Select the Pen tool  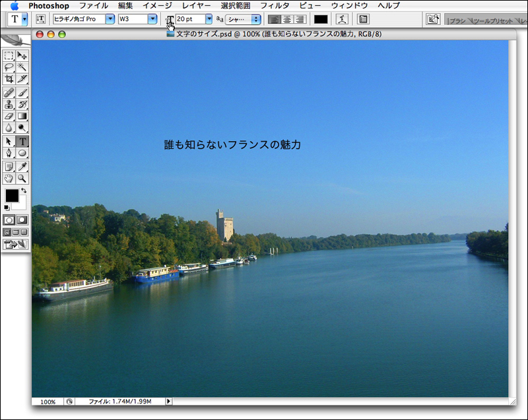pyautogui.click(x=9, y=153)
